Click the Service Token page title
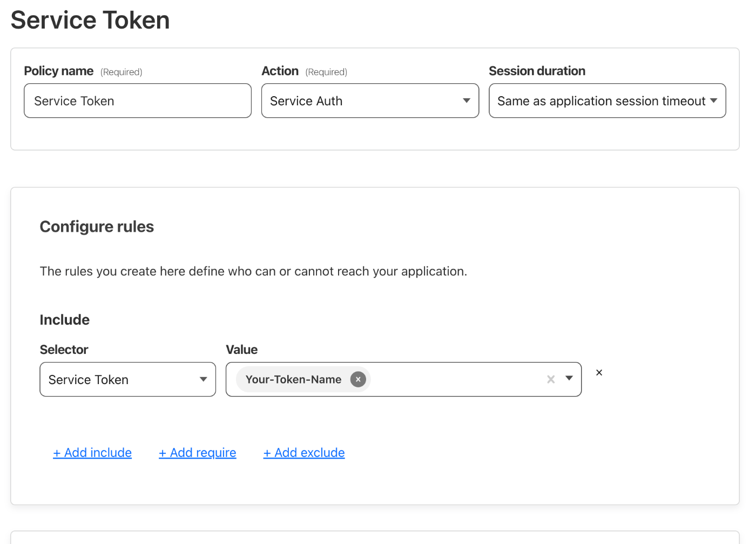756x544 pixels. [x=90, y=20]
